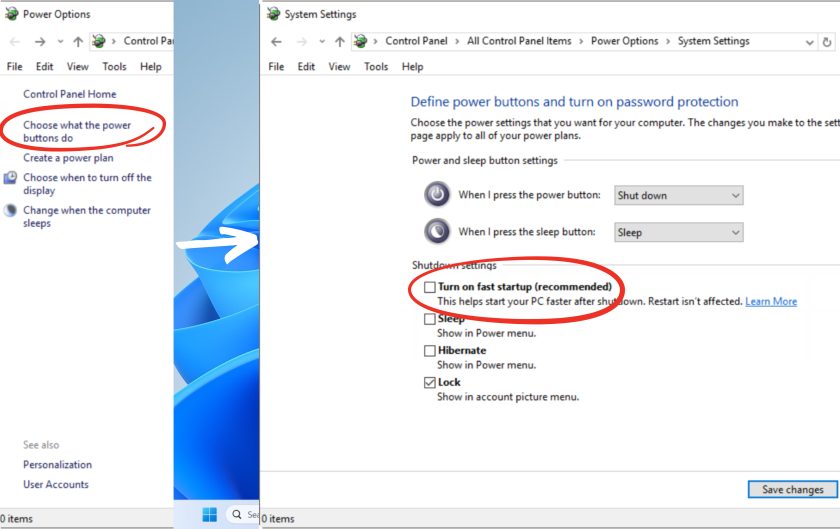This screenshot has width=840, height=529.
Task: Expand the address bar history dropdown
Action: 808,42
